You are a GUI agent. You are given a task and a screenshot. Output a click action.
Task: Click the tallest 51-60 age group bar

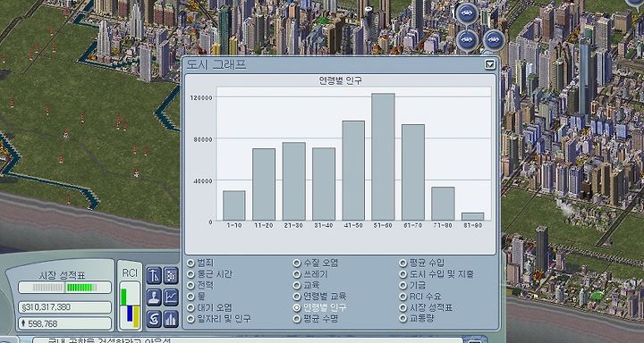pyautogui.click(x=383, y=156)
